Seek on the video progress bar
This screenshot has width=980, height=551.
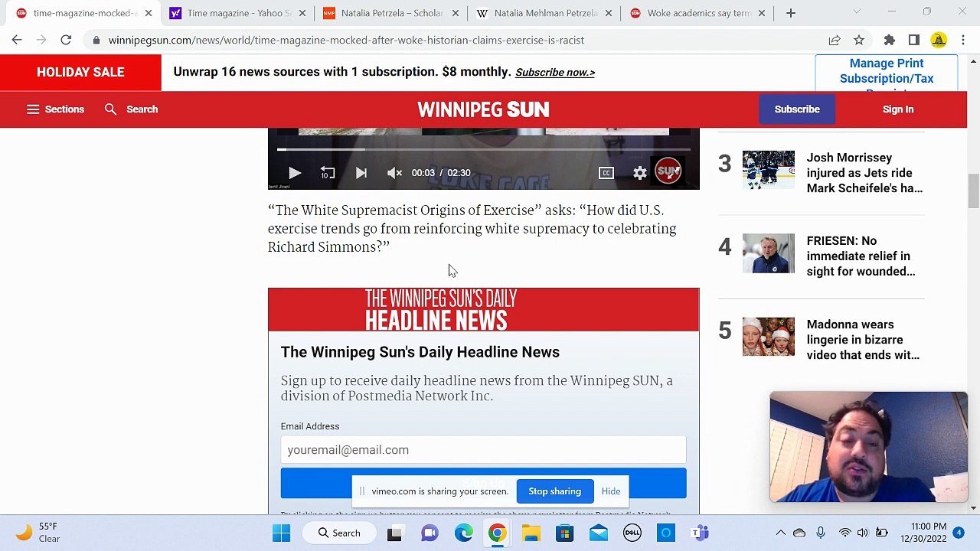pyautogui.click(x=484, y=150)
